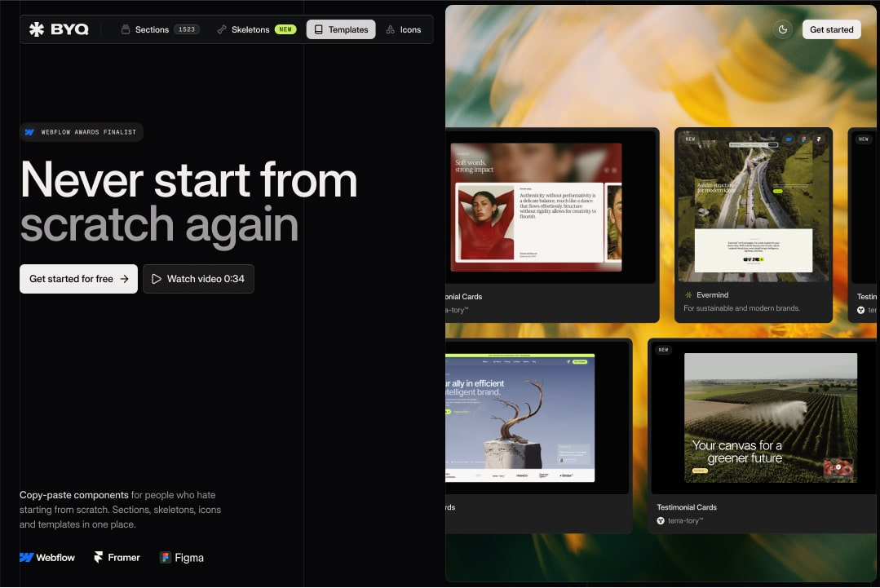The width and height of the screenshot is (880, 588).
Task: Click the Get started button top right
Action: coord(831,29)
